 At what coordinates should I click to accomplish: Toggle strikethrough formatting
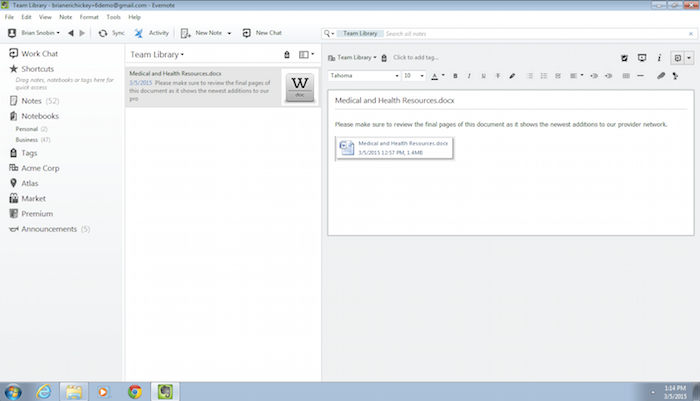pos(498,76)
